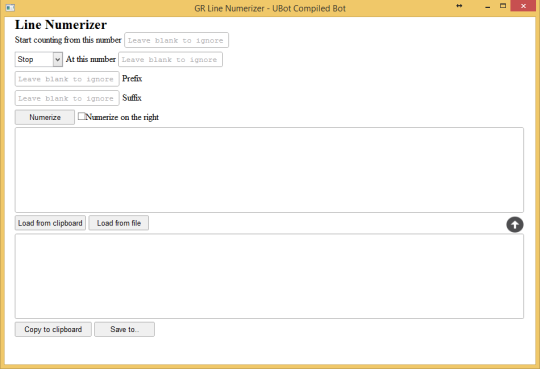Open the Stop dropdown

[39, 59]
